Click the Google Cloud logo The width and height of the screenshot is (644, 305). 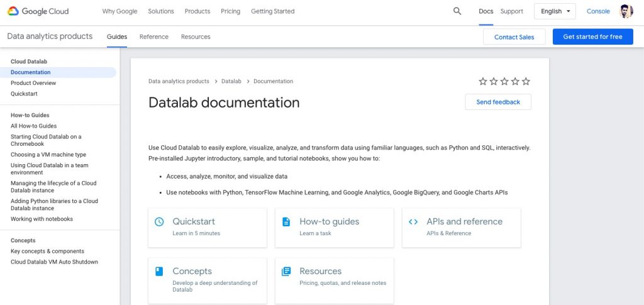(x=38, y=11)
